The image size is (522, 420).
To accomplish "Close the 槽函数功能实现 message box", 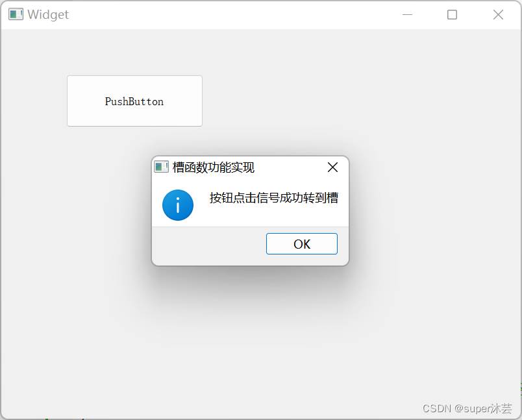I will [x=332, y=167].
